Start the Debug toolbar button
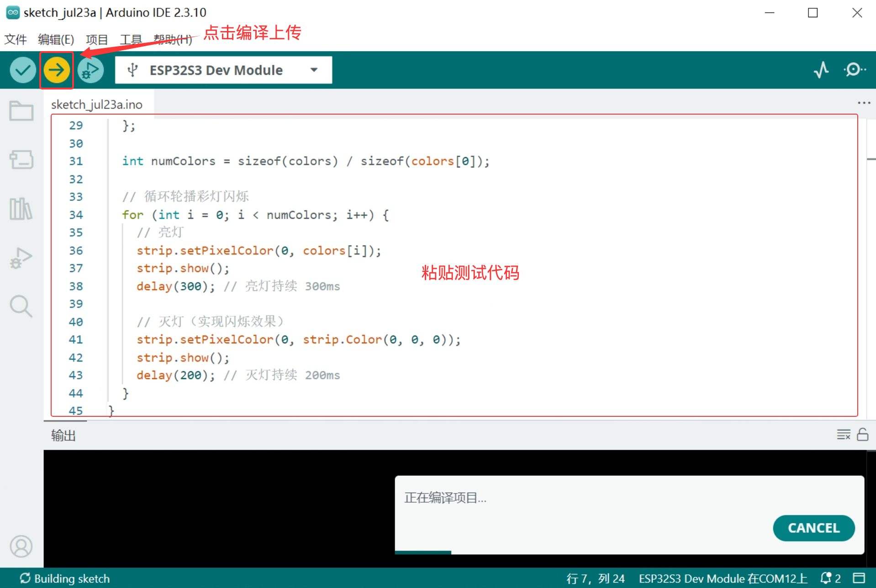The image size is (876, 588). [x=90, y=70]
